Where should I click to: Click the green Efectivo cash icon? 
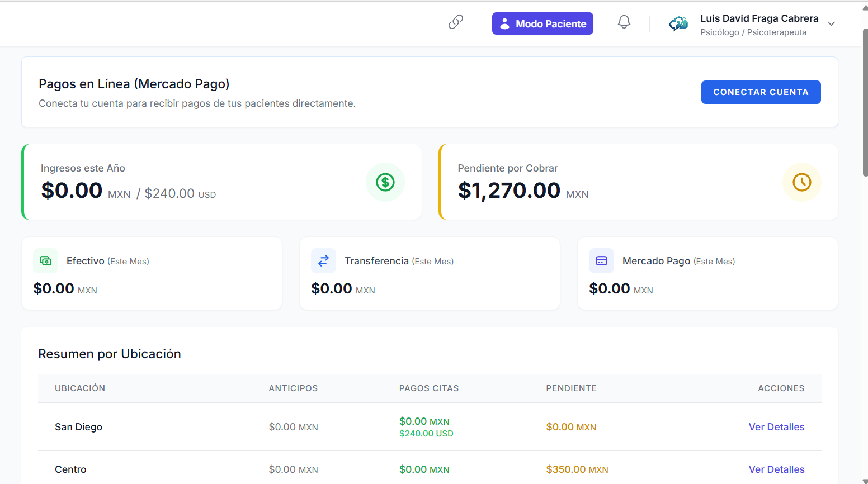click(x=46, y=261)
